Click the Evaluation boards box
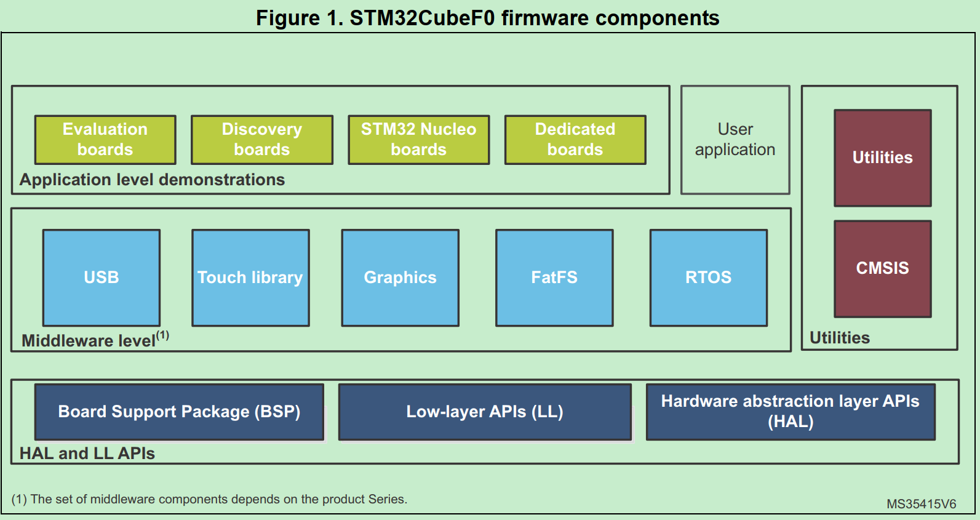Viewport: 980px width, 520px height. 105,140
